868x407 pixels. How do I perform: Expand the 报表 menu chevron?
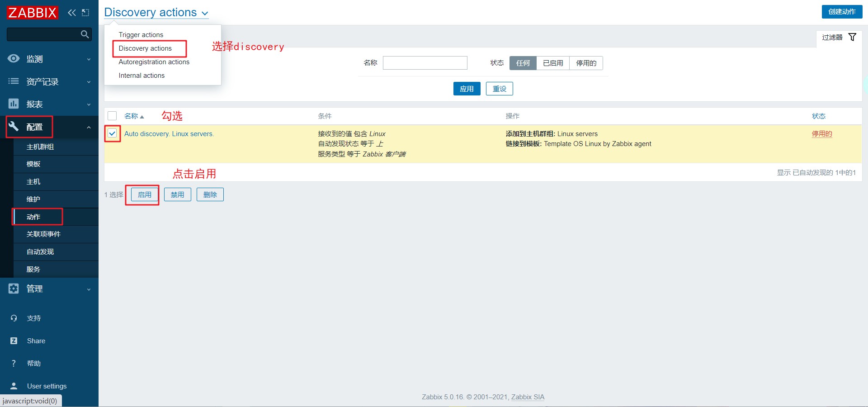[x=89, y=104]
